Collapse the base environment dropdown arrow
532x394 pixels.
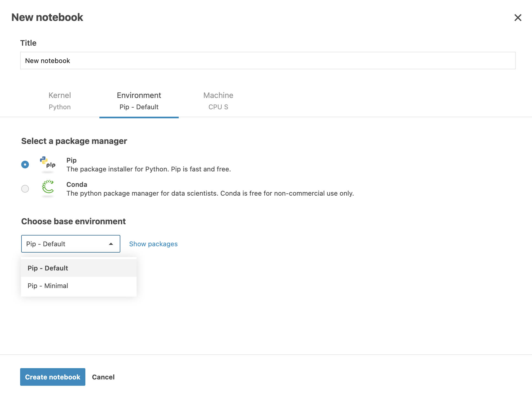111,244
